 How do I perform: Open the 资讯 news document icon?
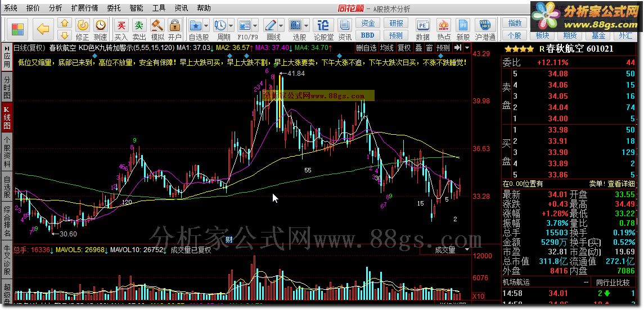click(x=345, y=26)
